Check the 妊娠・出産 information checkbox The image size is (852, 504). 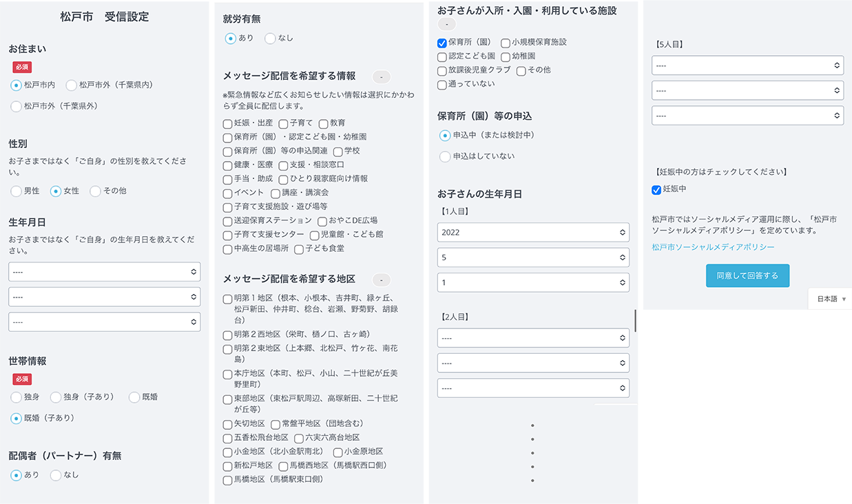(x=227, y=124)
